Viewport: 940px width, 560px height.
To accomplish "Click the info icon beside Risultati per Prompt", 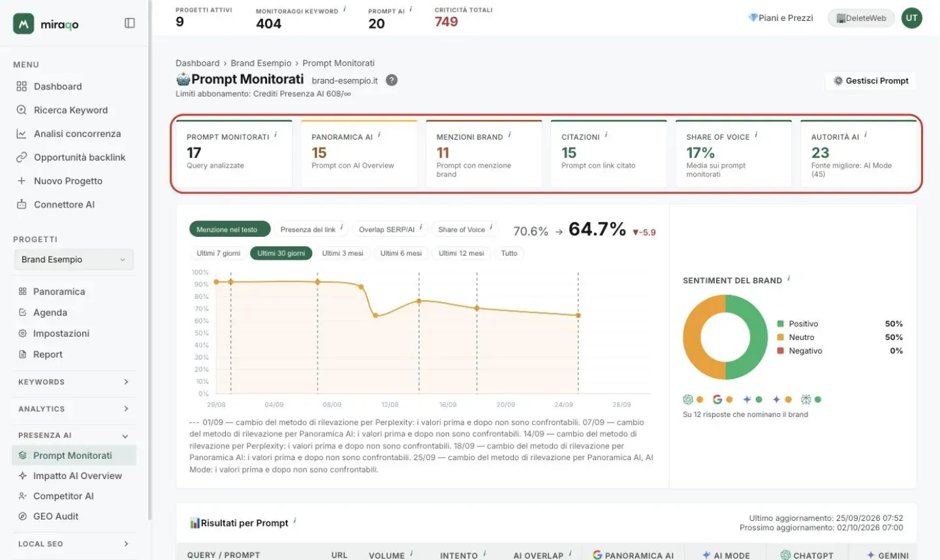I will (294, 521).
